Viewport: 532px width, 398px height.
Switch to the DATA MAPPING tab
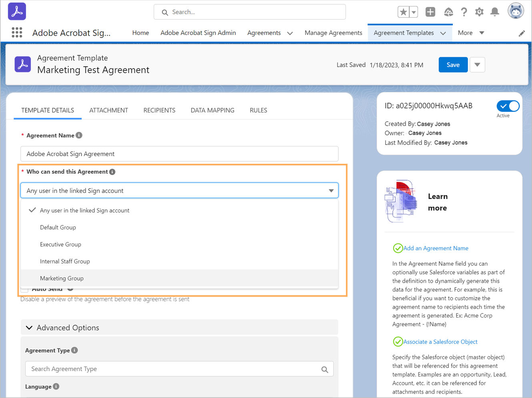coord(213,110)
